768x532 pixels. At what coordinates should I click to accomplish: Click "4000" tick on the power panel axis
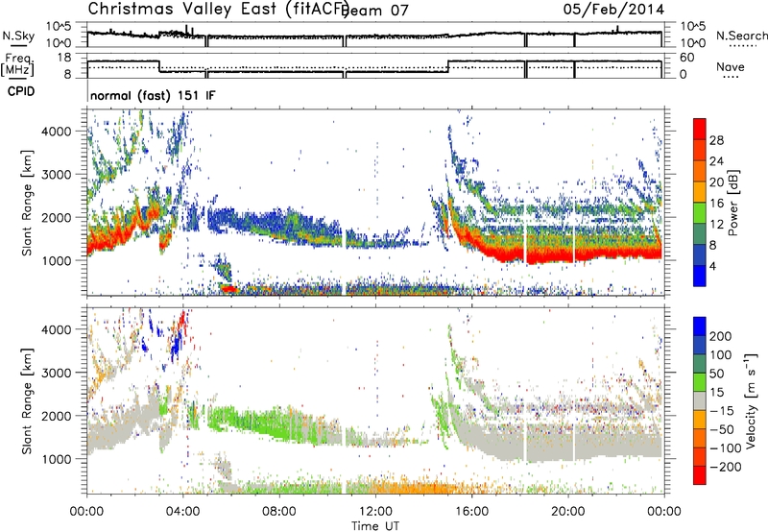point(57,132)
